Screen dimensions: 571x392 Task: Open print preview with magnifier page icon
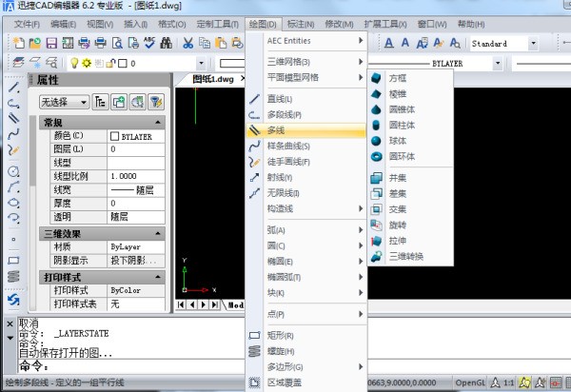[x=117, y=44]
